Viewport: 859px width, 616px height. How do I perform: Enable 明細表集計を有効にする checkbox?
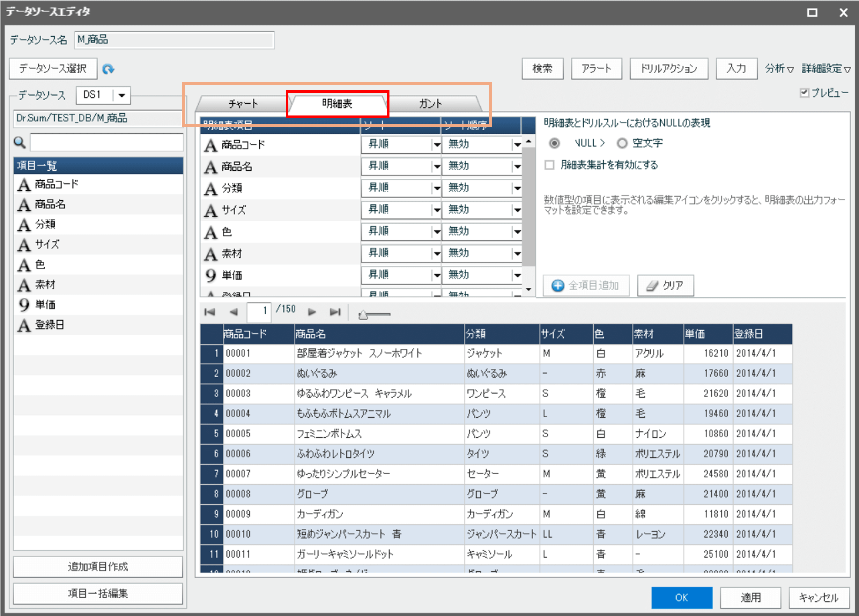[549, 165]
